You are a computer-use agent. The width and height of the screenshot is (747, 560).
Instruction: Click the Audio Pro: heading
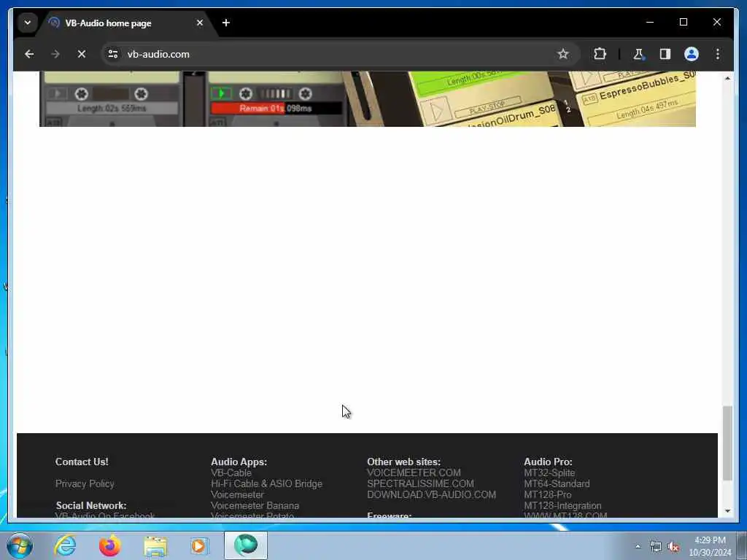tap(548, 462)
